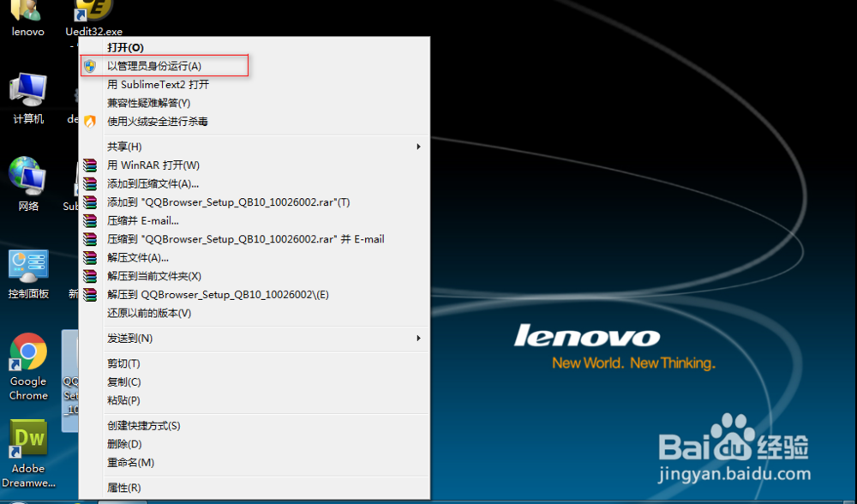Image resolution: width=857 pixels, height=504 pixels.
Task: Expand the 发送到(N) submenu arrow
Action: click(419, 339)
